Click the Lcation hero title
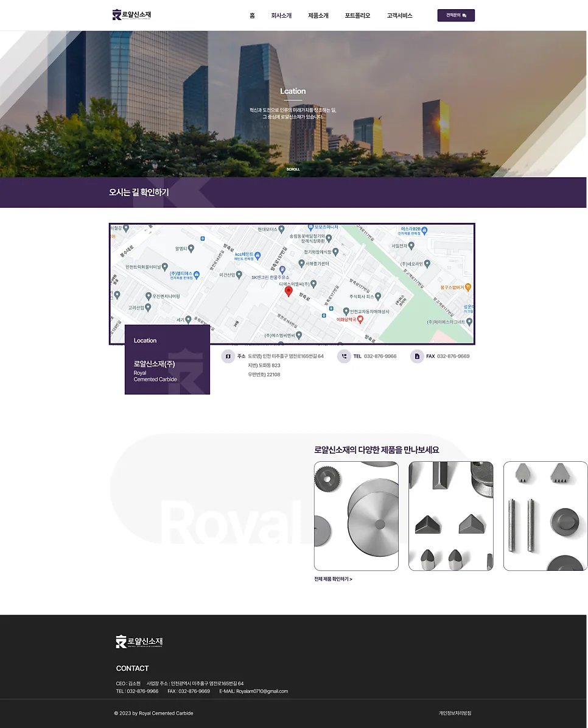Viewport: 588px width, 728px height. point(293,91)
